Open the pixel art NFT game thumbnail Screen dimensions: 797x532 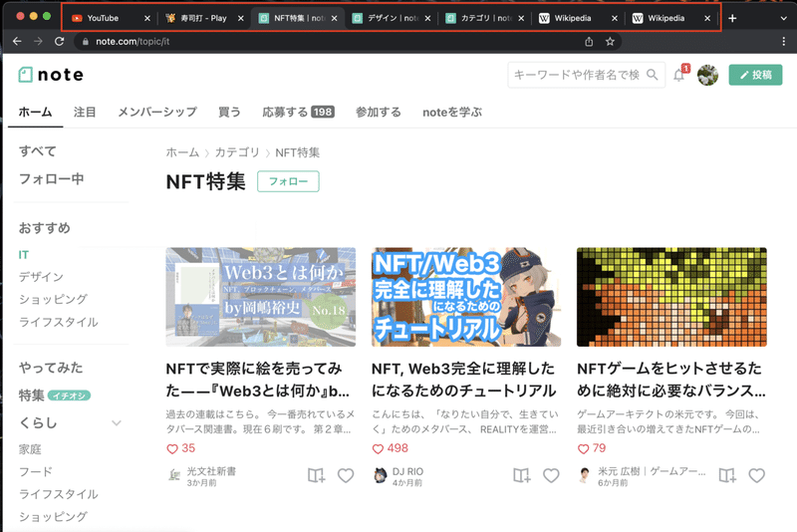[671, 297]
